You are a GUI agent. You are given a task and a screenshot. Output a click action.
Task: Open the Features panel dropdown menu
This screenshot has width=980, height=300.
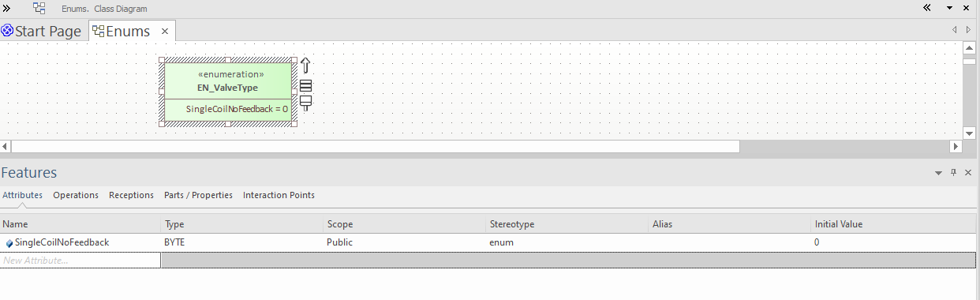coord(938,173)
